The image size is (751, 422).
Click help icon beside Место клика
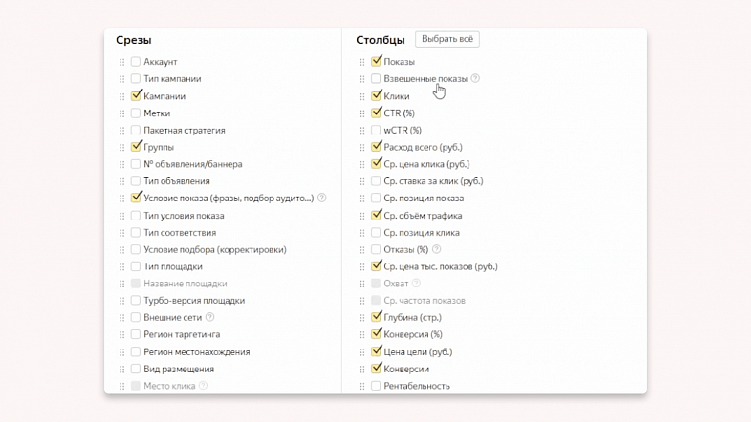[204, 386]
